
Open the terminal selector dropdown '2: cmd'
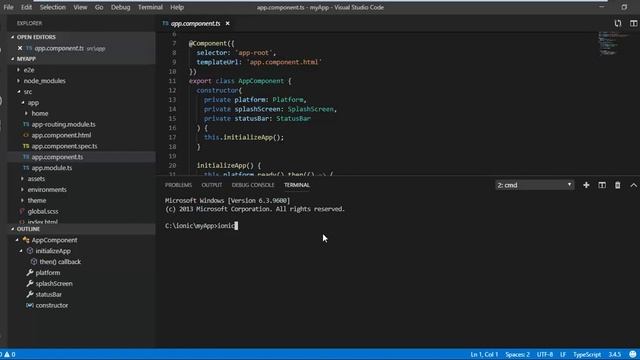pyautogui.click(x=534, y=185)
